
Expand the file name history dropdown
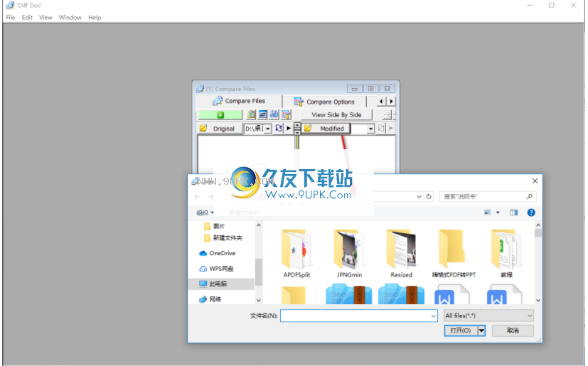tap(434, 316)
